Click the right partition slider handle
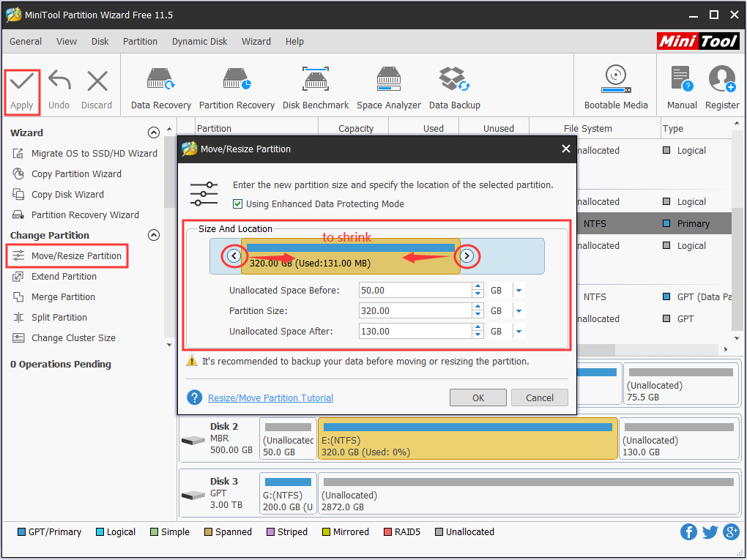Viewport: 747px width, 560px height. point(467,256)
